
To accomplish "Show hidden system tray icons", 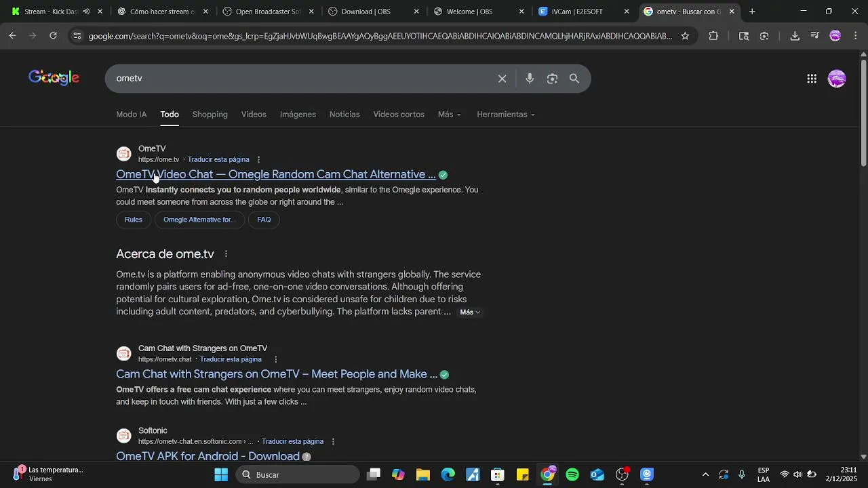I will pyautogui.click(x=705, y=474).
